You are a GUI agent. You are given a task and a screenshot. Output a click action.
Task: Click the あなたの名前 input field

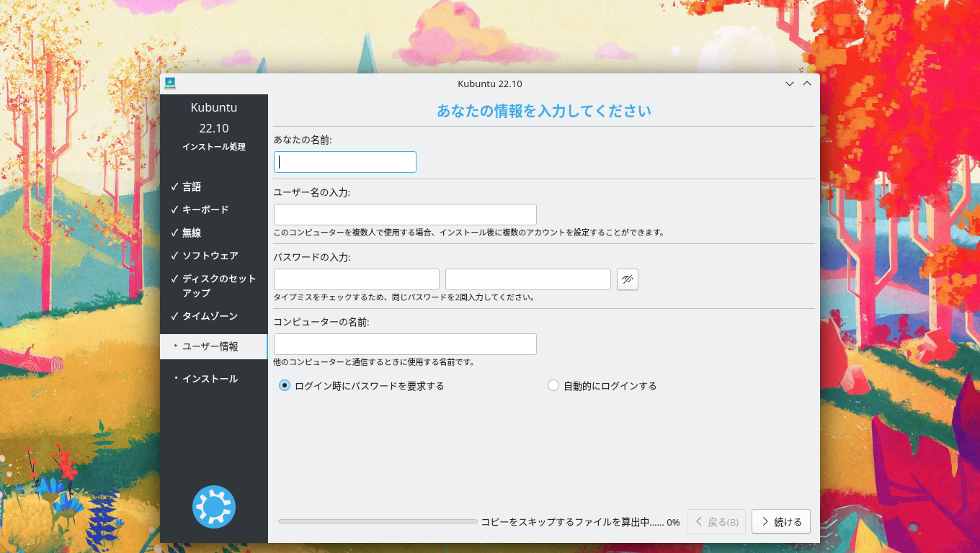pos(345,162)
